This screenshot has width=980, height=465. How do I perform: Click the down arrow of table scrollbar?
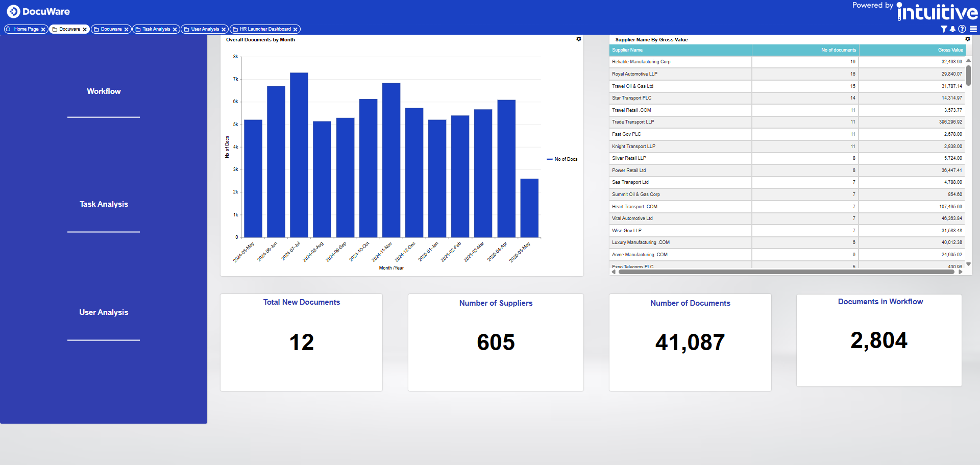[x=968, y=264]
